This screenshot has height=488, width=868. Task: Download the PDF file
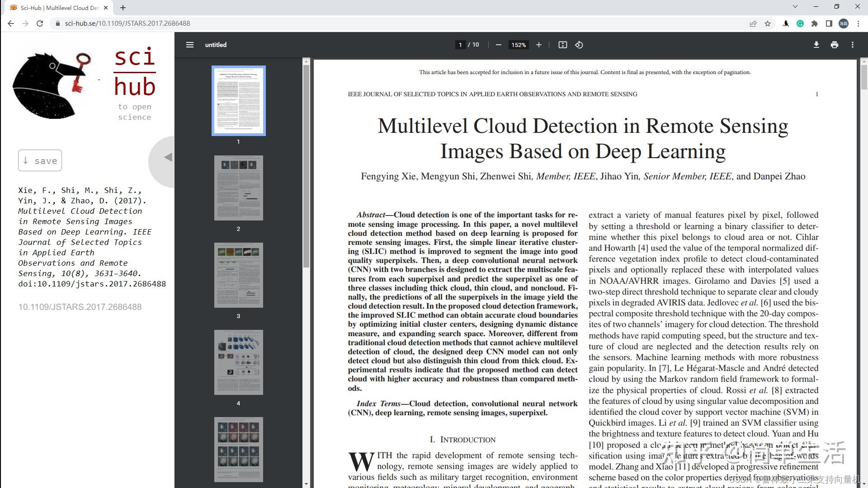coord(816,45)
